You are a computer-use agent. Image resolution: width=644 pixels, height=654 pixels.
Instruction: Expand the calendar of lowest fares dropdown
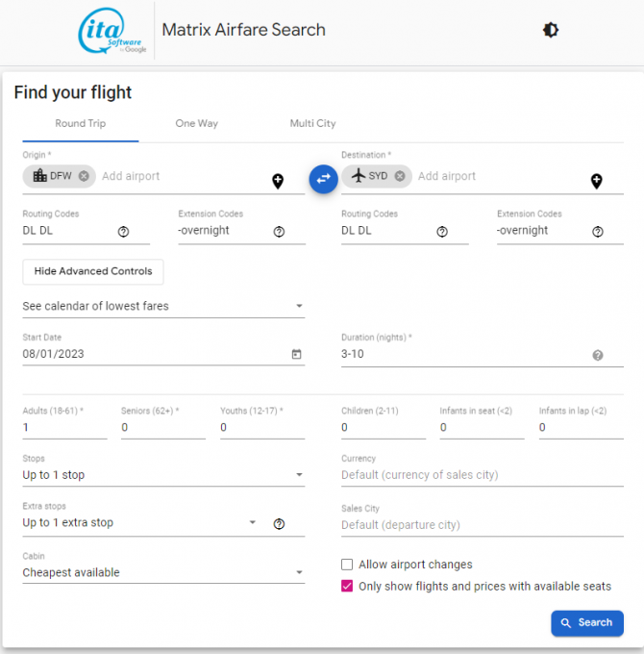163,306
